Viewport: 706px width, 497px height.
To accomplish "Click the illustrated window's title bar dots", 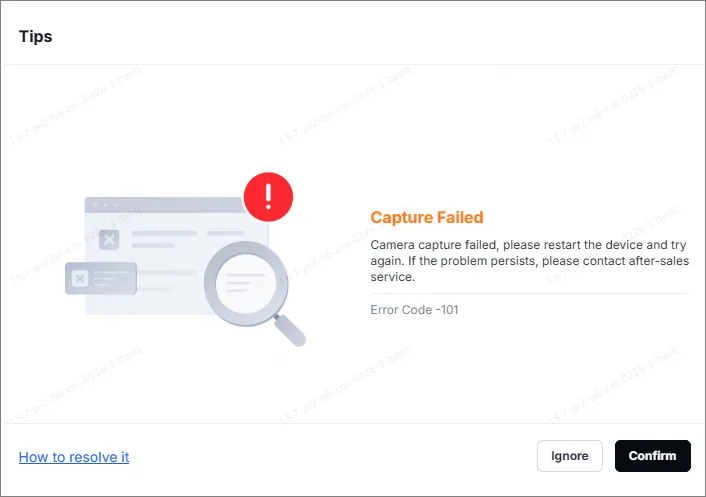I will [x=105, y=205].
